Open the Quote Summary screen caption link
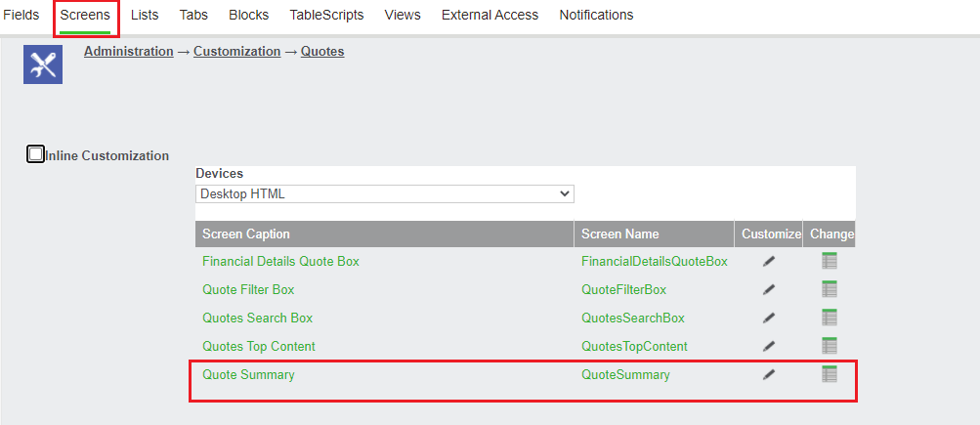The width and height of the screenshot is (980, 425). coord(248,375)
